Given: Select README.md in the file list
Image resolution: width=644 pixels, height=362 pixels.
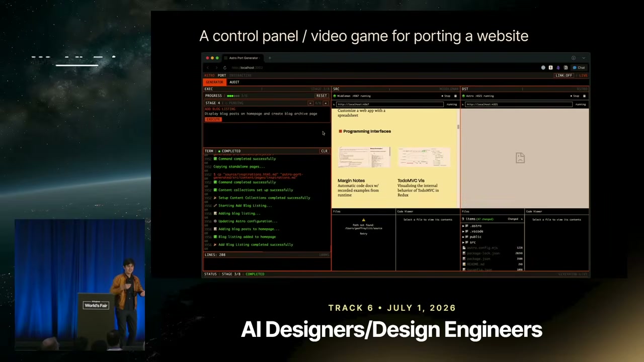Looking at the screenshot, I should [493, 264].
